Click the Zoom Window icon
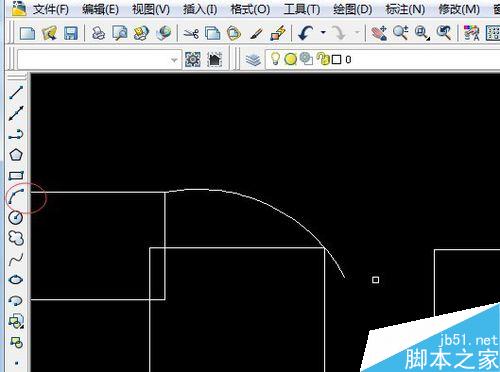Image resolution: width=500 pixels, height=372 pixels. tap(422, 33)
